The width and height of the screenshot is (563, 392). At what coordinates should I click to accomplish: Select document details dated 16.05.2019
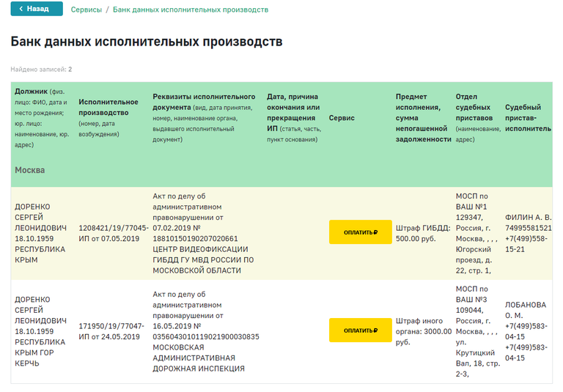coord(206,331)
